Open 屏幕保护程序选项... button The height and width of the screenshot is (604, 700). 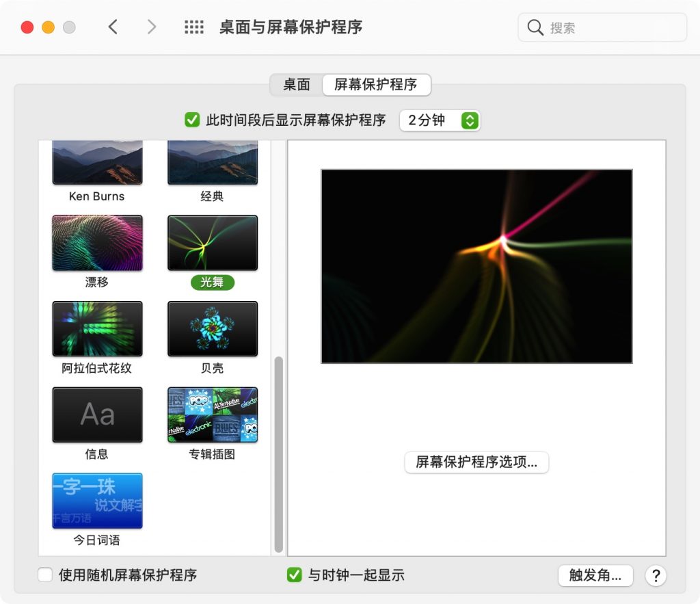click(x=476, y=462)
